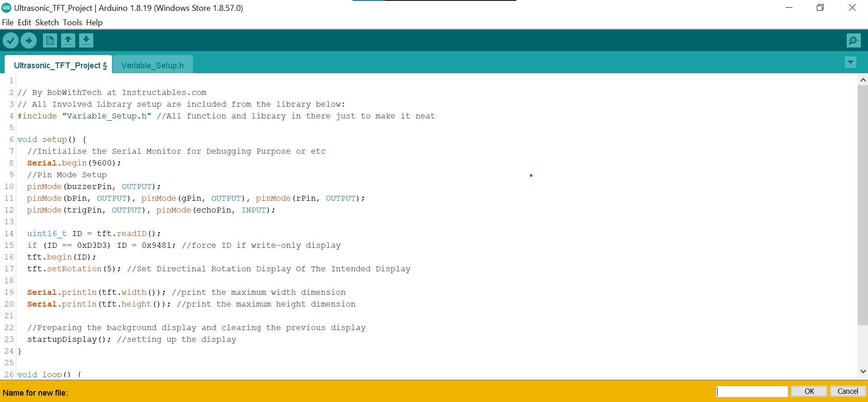Open the File menu
The height and width of the screenshot is (402, 868).
click(x=8, y=23)
